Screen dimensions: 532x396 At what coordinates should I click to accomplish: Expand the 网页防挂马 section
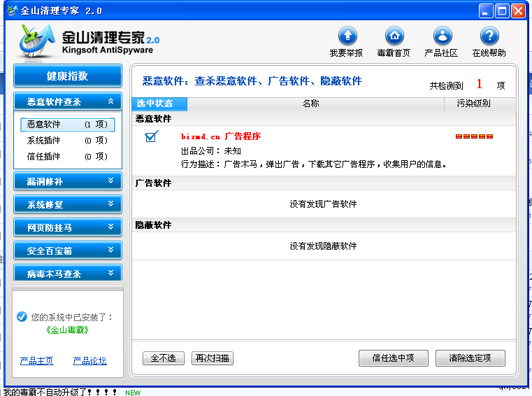(68, 227)
